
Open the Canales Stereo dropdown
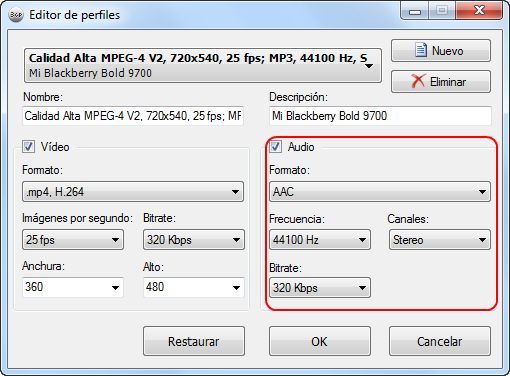tap(440, 240)
